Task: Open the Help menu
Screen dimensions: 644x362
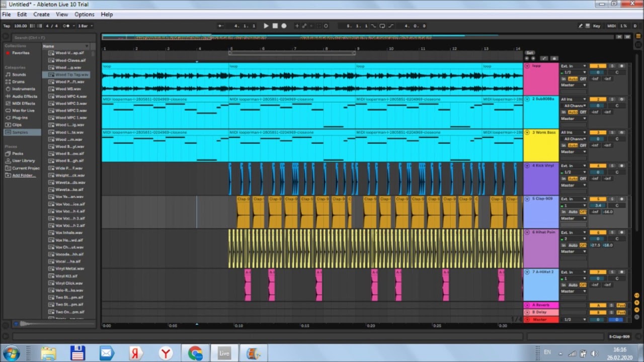Action: [x=107, y=14]
